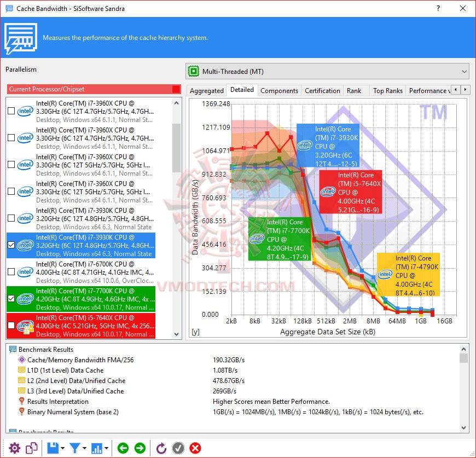The image size is (476, 458).
Task: Click the L3 Data/Unified Cache row icon
Action: tap(21, 391)
